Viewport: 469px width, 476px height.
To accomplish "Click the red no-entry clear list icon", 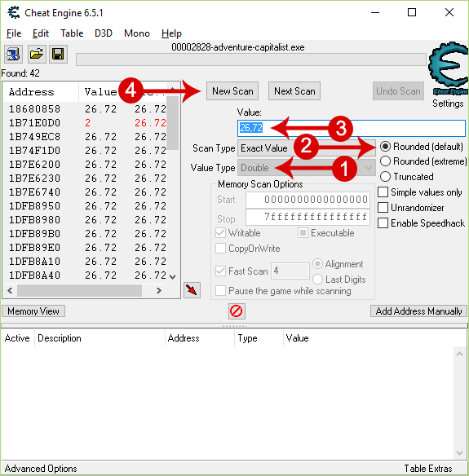I will click(x=237, y=311).
